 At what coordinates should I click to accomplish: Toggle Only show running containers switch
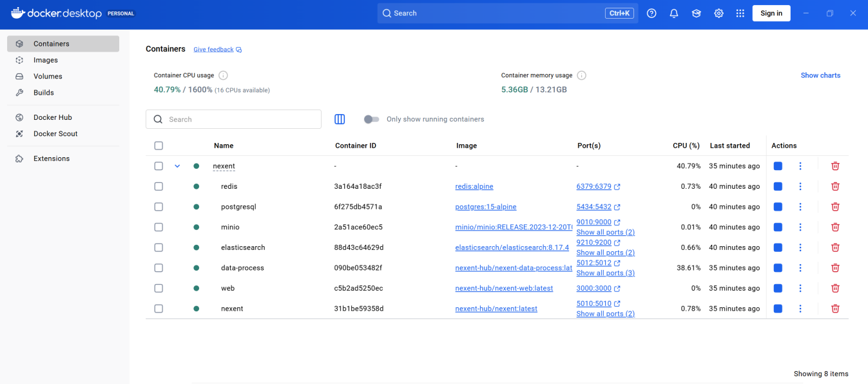pyautogui.click(x=371, y=119)
